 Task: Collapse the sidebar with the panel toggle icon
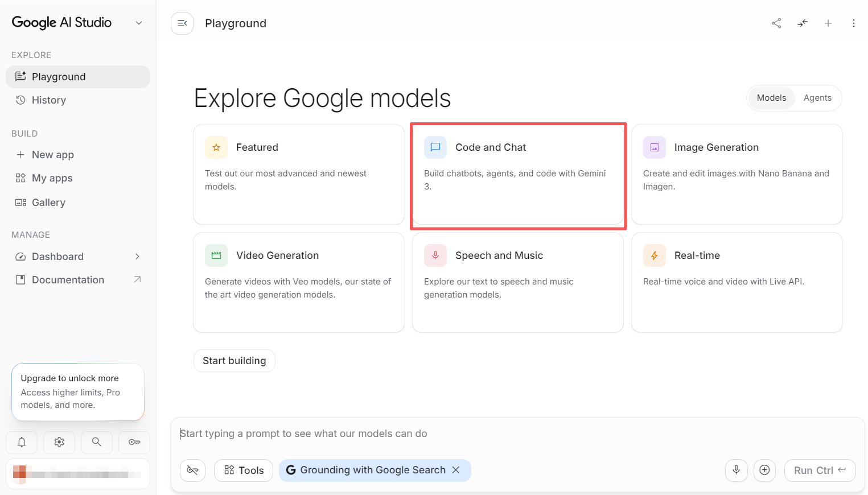coord(182,23)
